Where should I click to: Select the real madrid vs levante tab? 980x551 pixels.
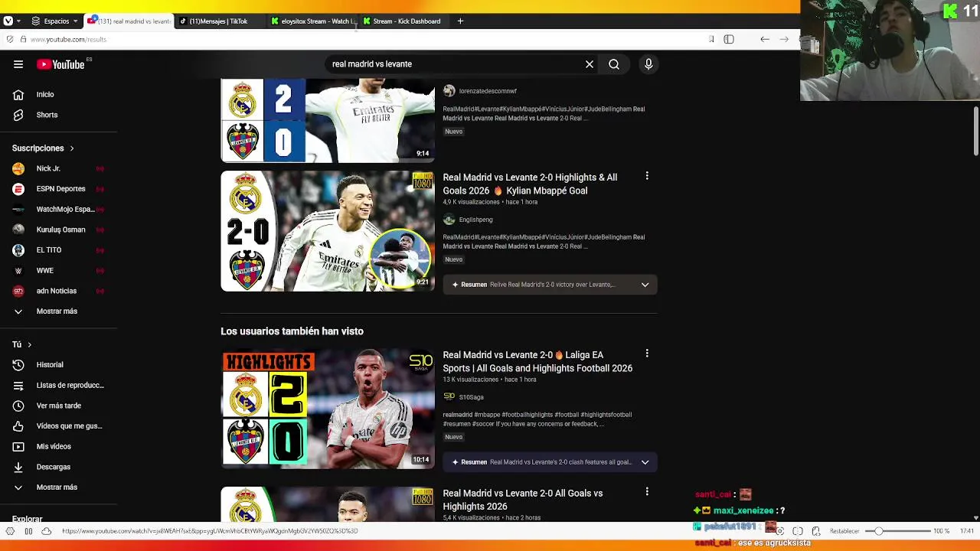click(128, 21)
